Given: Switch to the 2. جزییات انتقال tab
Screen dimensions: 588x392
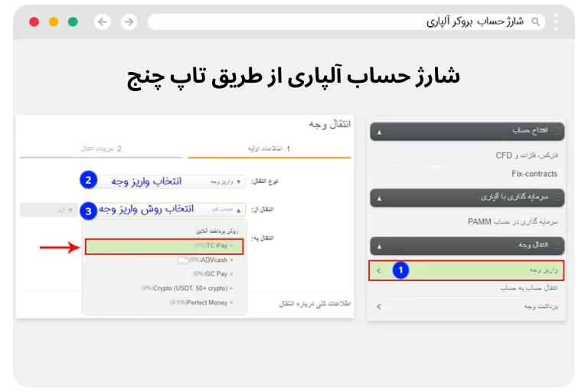Looking at the screenshot, I should [x=101, y=149].
